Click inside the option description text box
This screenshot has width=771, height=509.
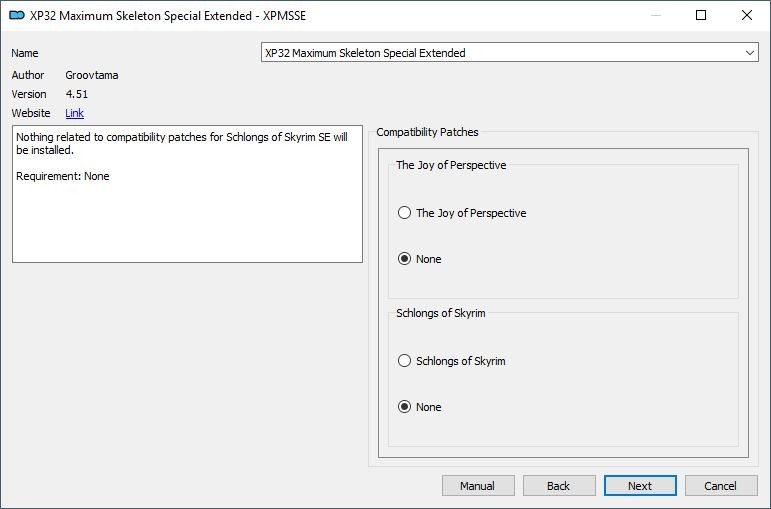pyautogui.click(x=187, y=194)
